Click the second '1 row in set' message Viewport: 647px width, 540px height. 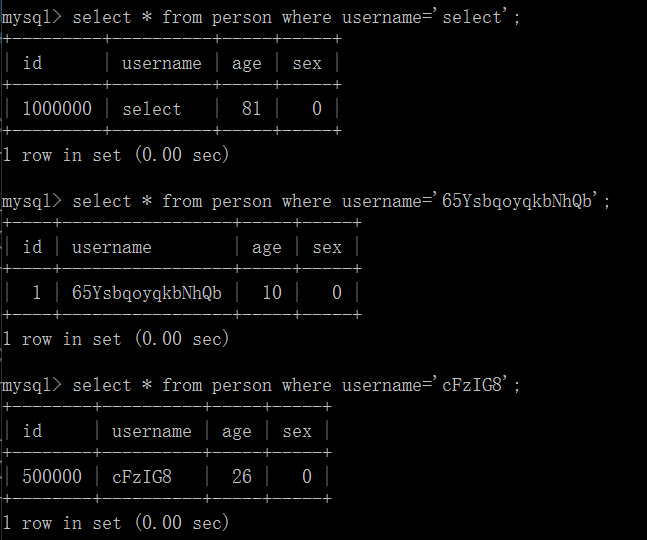pos(116,339)
